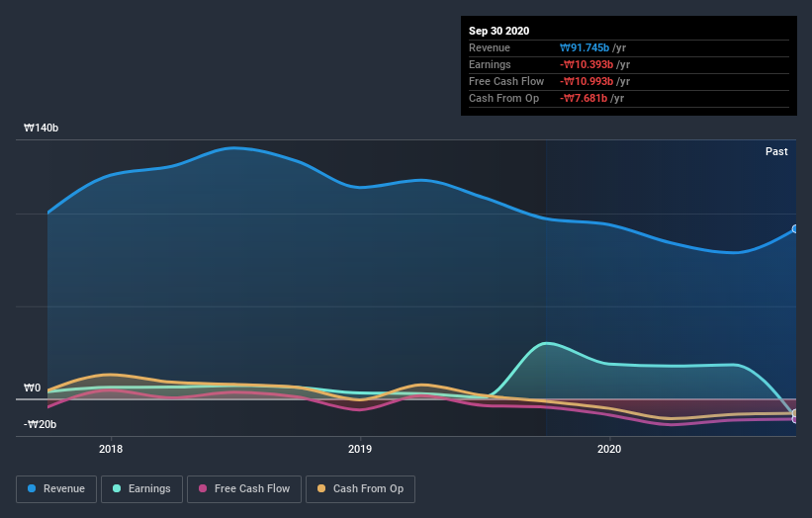Click the ₩0 y-axis label
812x518 pixels.
(32, 388)
